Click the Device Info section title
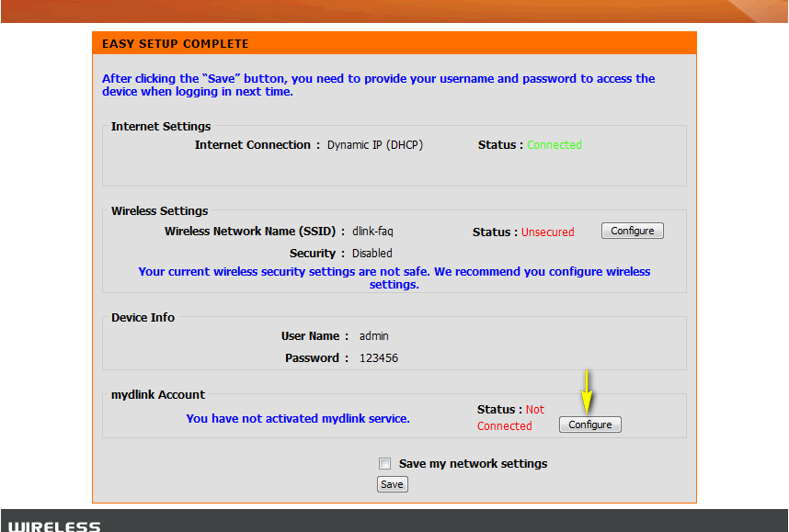This screenshot has height=532, width=789. (143, 318)
